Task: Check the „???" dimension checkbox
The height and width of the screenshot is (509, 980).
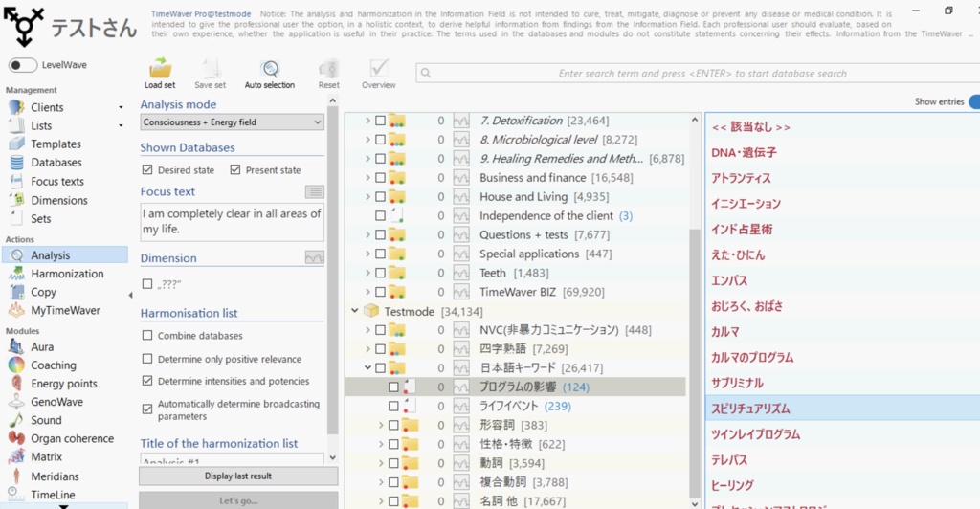Action: click(x=147, y=283)
